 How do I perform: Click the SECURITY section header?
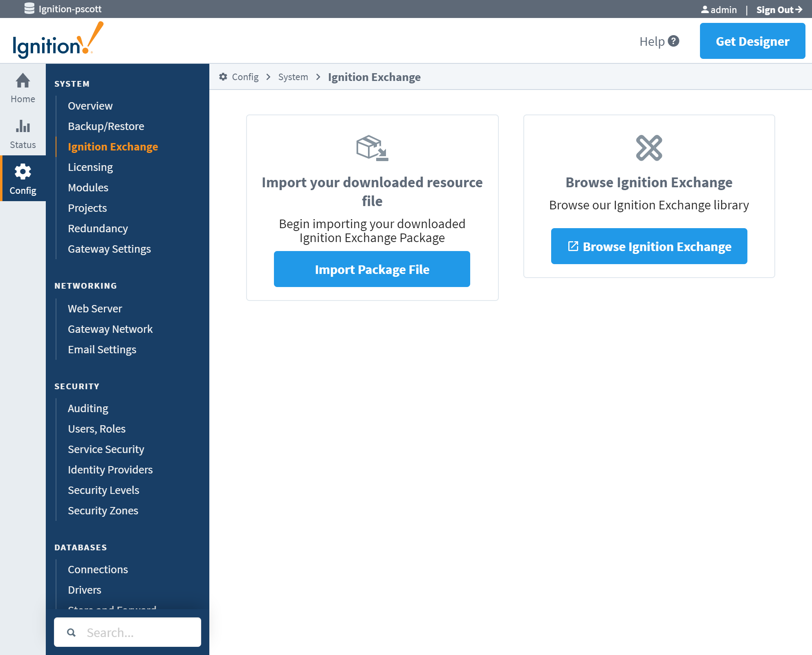click(x=77, y=386)
